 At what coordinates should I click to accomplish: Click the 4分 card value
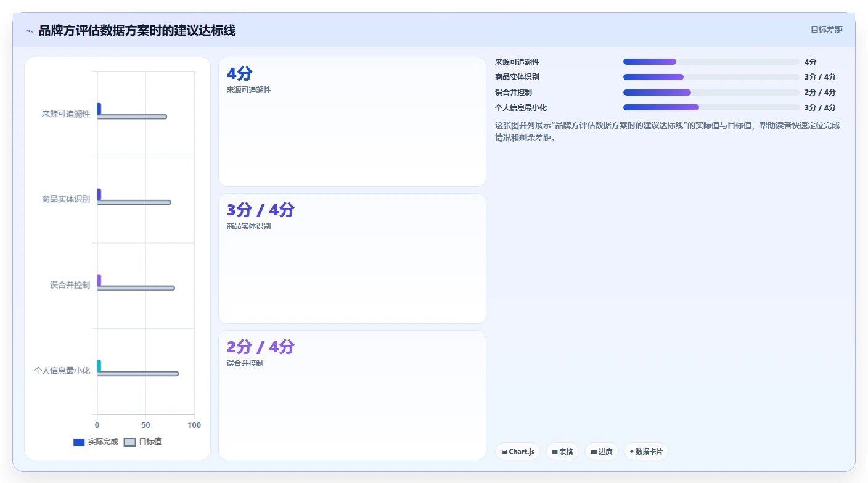point(240,73)
